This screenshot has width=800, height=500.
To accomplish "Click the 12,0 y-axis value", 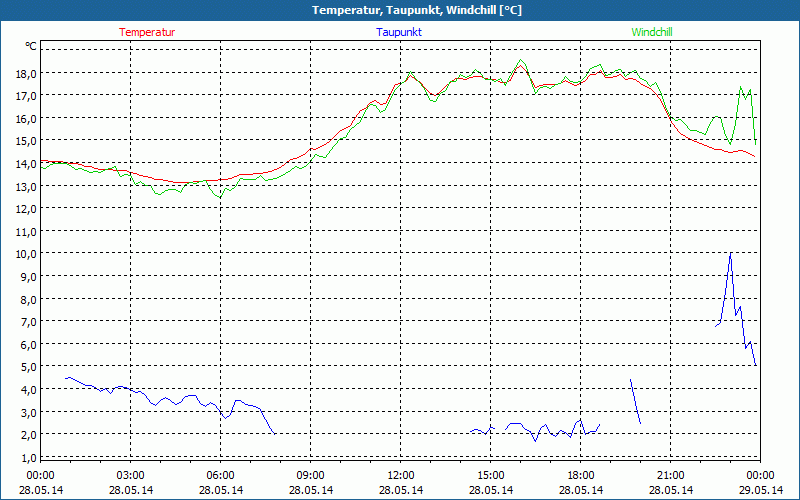I will (26, 209).
